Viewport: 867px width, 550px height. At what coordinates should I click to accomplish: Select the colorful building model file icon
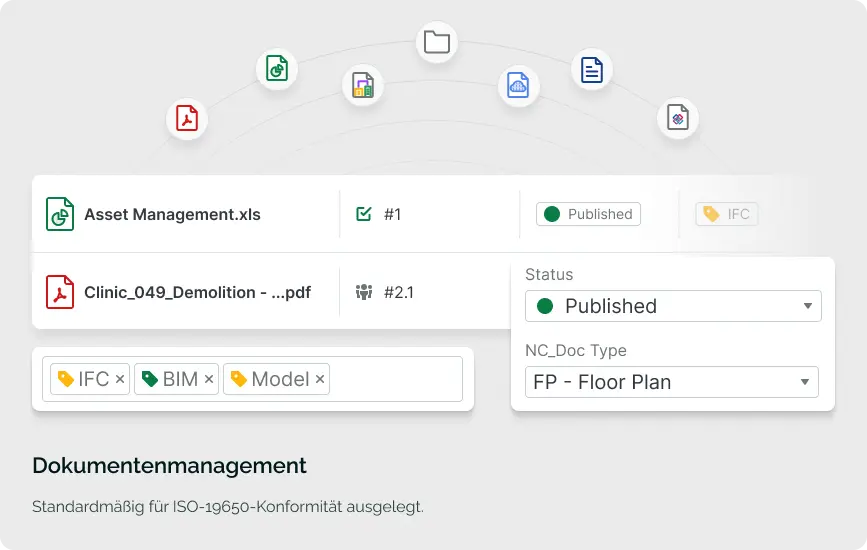(363, 85)
